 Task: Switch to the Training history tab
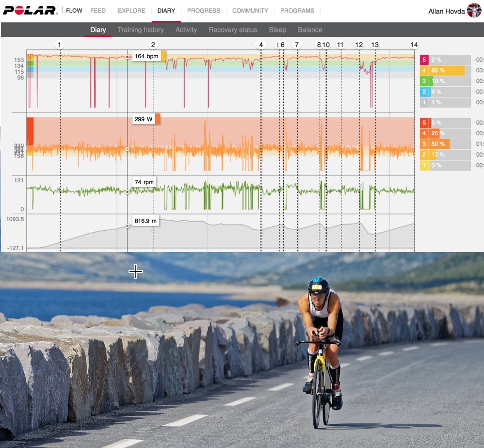point(140,30)
